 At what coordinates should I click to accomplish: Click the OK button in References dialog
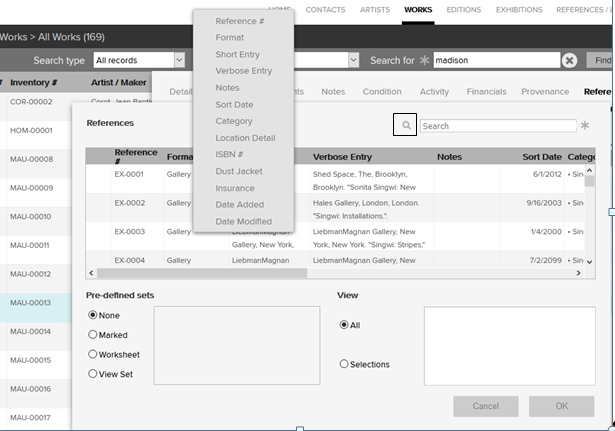tap(561, 406)
